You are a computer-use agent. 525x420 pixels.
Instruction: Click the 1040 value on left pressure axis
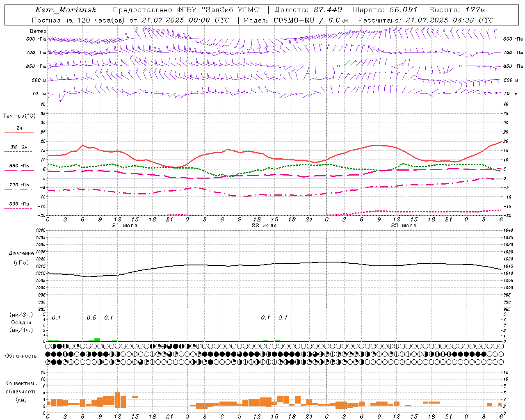(41, 231)
